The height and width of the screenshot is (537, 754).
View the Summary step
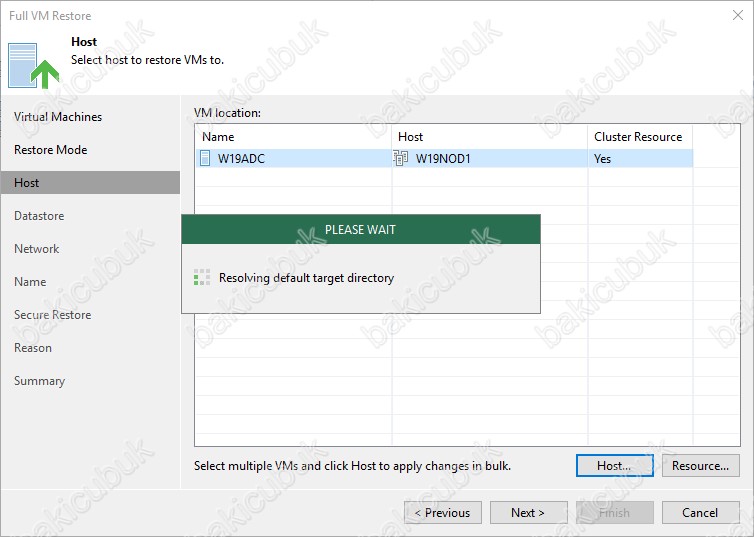pyautogui.click(x=39, y=381)
